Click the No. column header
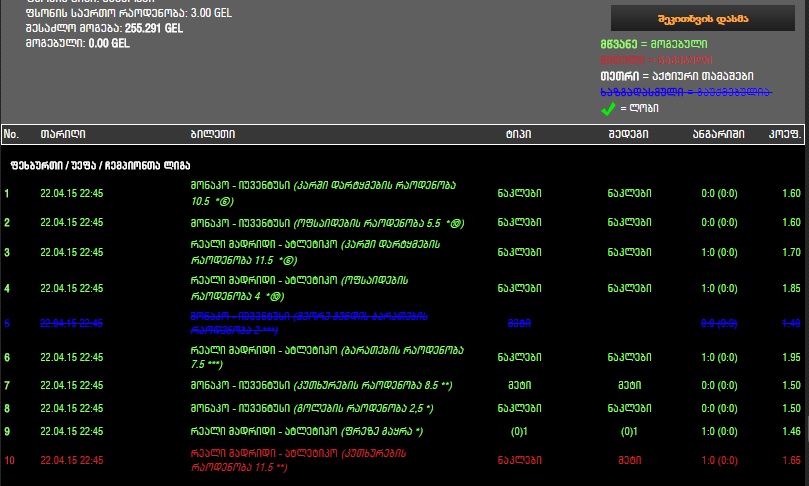 click(12, 134)
